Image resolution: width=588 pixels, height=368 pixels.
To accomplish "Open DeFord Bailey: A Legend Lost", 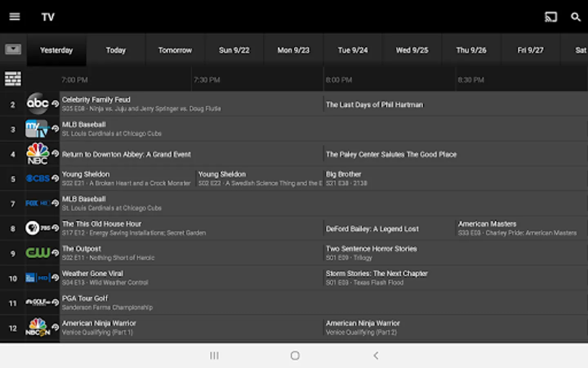I will click(x=389, y=228).
